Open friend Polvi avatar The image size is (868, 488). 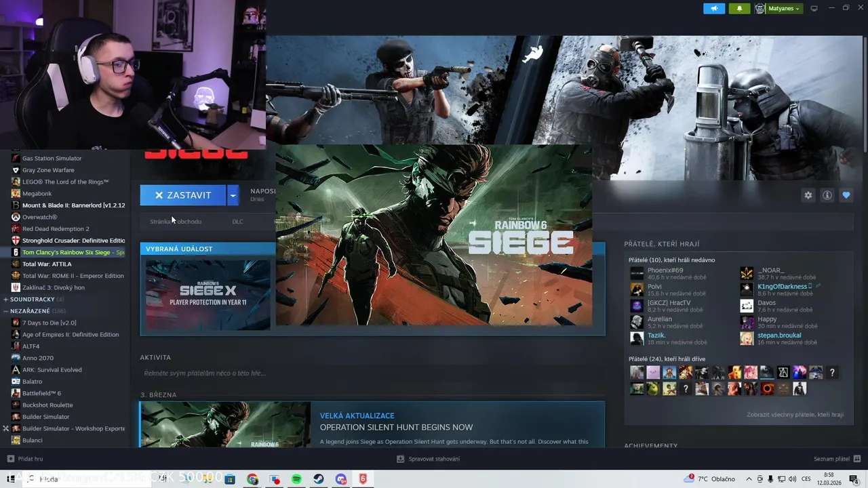coord(637,289)
